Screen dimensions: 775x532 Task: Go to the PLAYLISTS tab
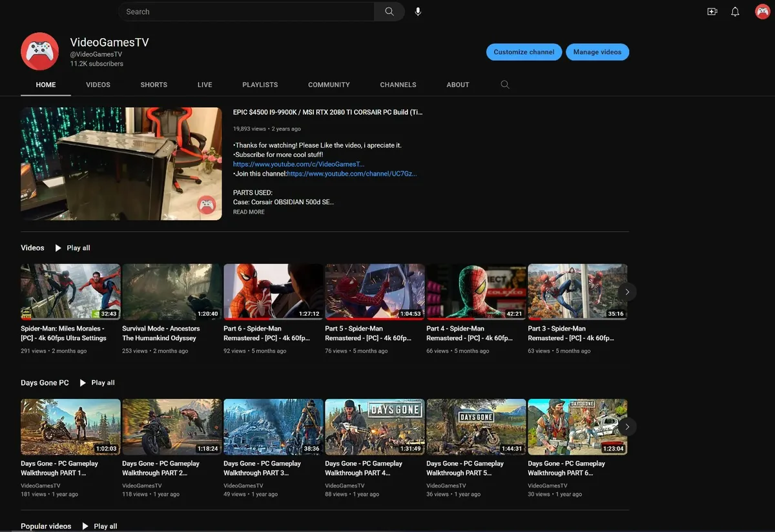[x=260, y=85]
